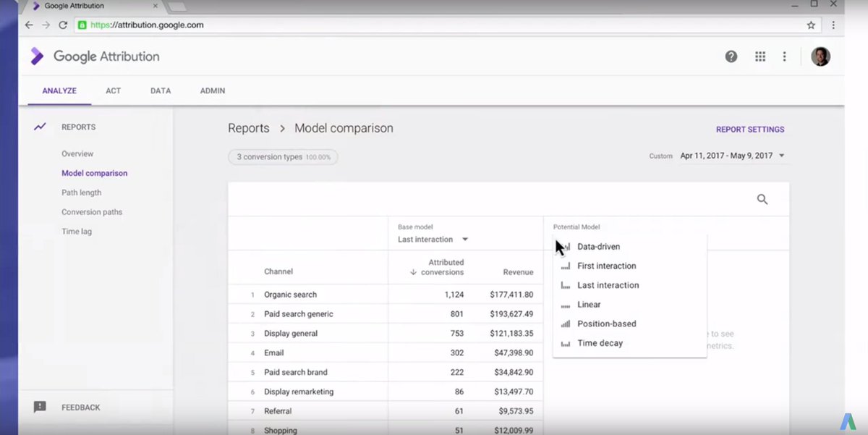This screenshot has height=435, width=868.
Task: Click the 1,124 conversions cell
Action: click(454, 295)
